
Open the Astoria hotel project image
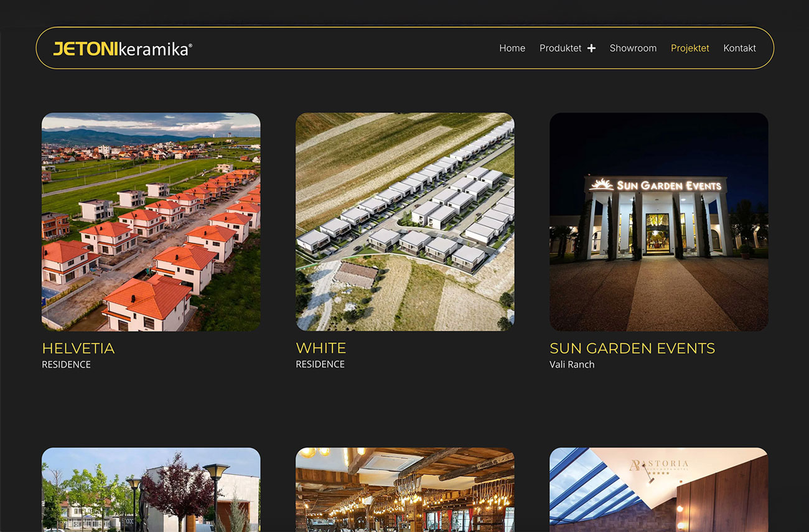[658, 490]
